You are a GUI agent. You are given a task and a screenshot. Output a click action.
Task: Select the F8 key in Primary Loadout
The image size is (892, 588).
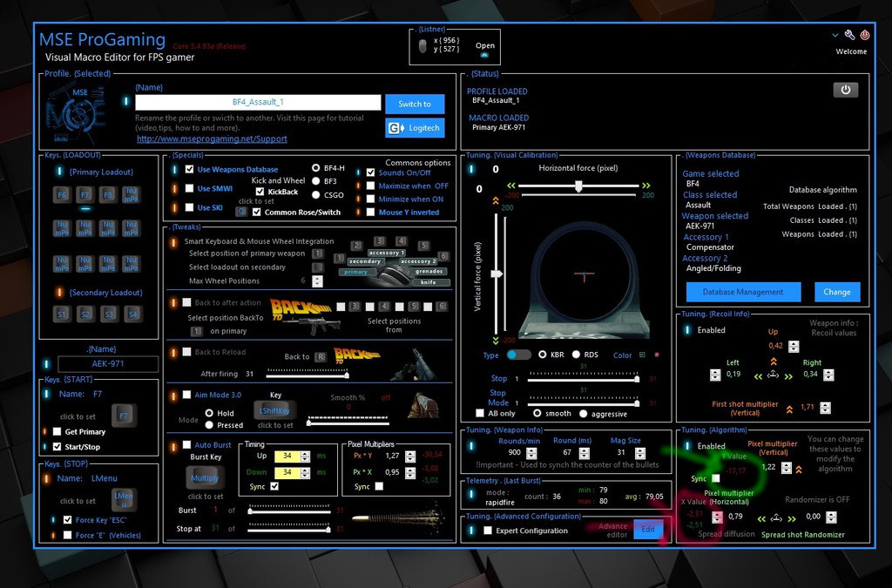108,194
